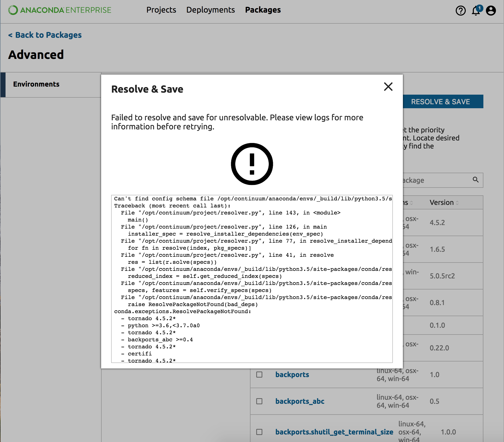Click the warning exclamation icon
Image resolution: width=504 pixels, height=442 pixels.
(252, 164)
